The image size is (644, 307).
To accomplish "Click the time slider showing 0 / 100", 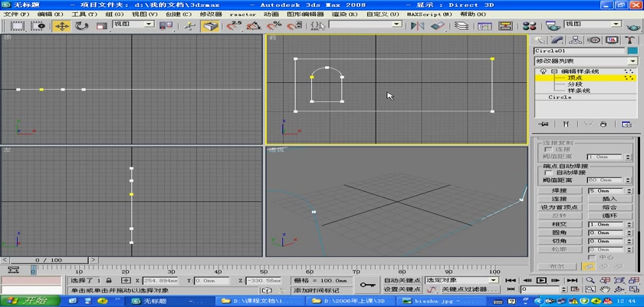I will tap(49, 260).
